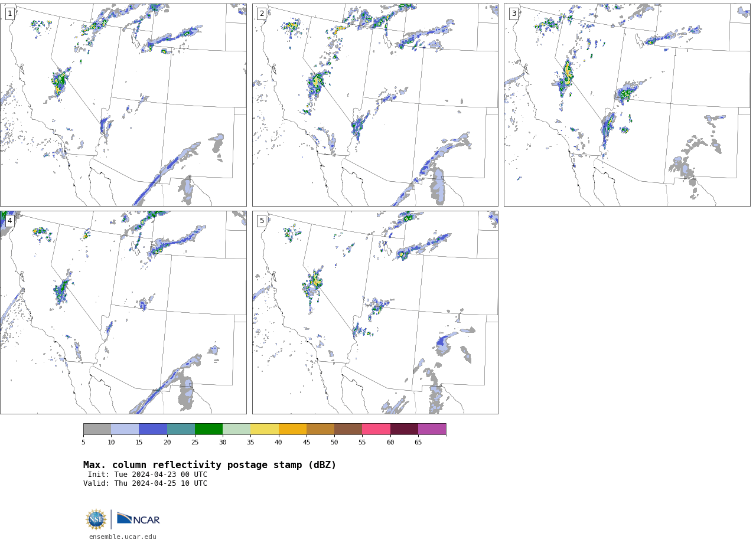756x543 pixels.
Task: Open ensemble member 5 reflectivity map
Action: coord(375,312)
